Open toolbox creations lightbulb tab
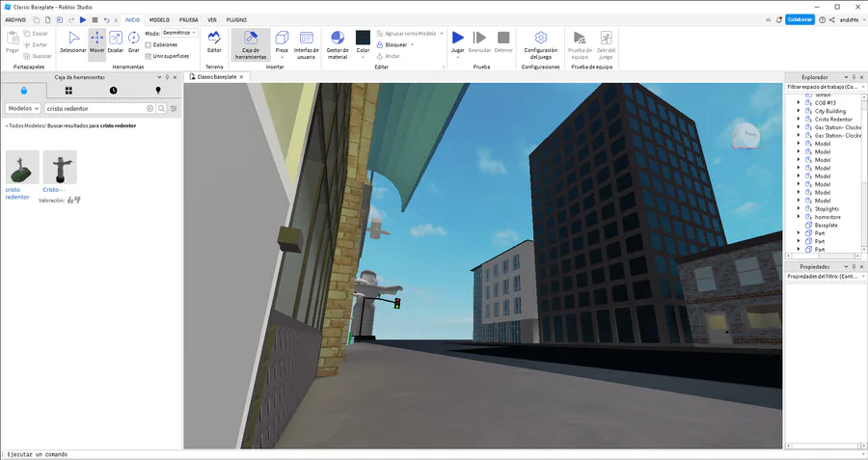Image resolution: width=868 pixels, height=460 pixels. (158, 91)
